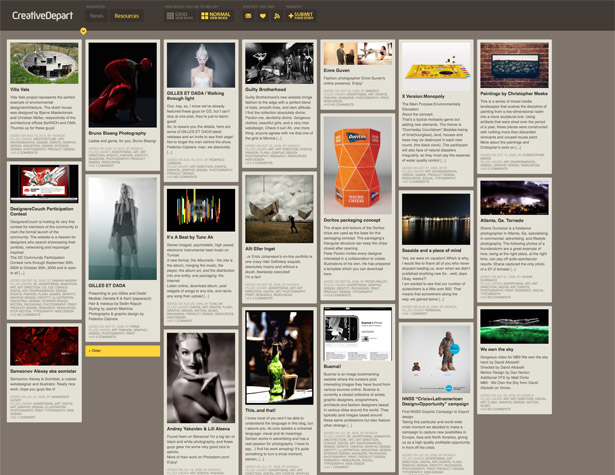
Task: Open the Allt Eller Inget title link
Action: (x=260, y=249)
